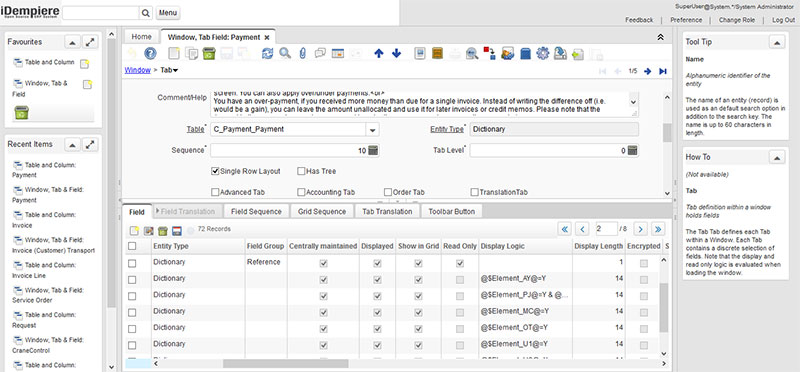This screenshot has height=372, width=800.
Task: Click delete icon in Field detail toolbar
Action: pos(163,231)
